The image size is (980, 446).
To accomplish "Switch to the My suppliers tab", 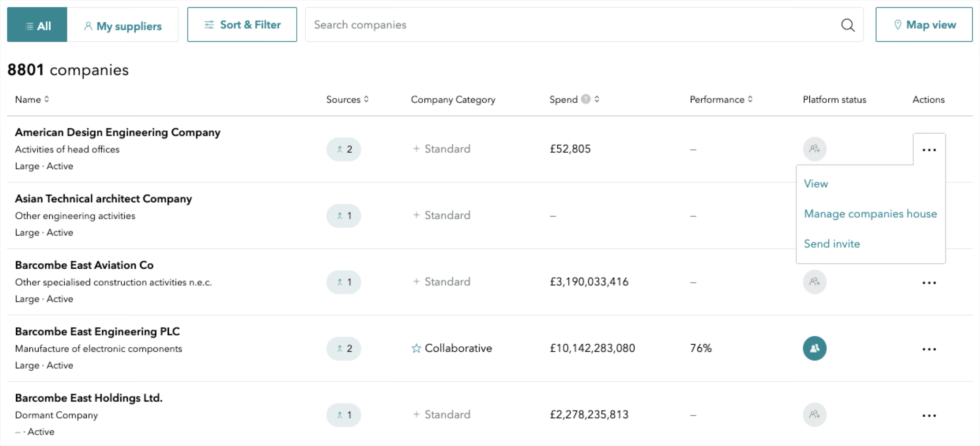I will (x=122, y=25).
